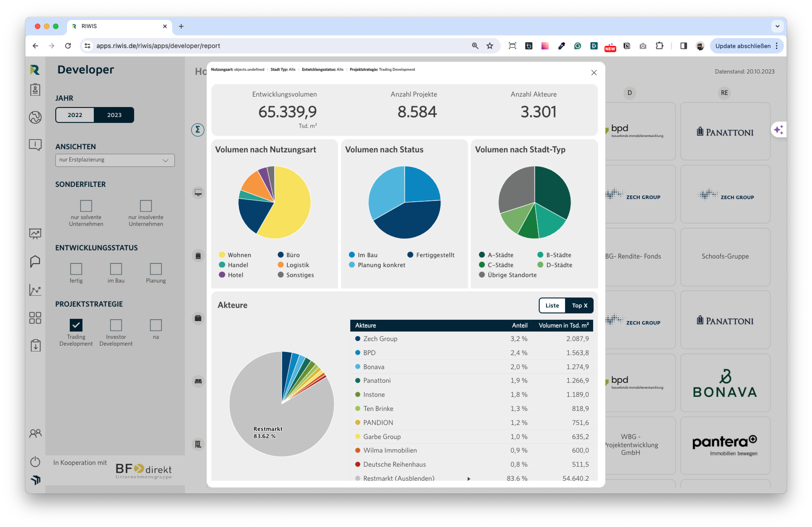Viewport: 812px width, 527px height.
Task: Uncheck Trading Development strategy
Action: [76, 325]
